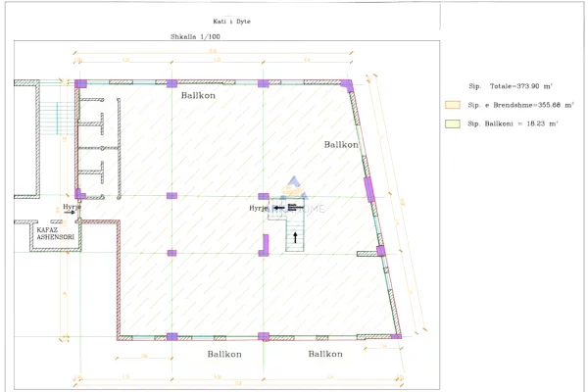Click the 'Ballkon' label beside the slanted right wall
The image size is (588, 392).
(341, 144)
